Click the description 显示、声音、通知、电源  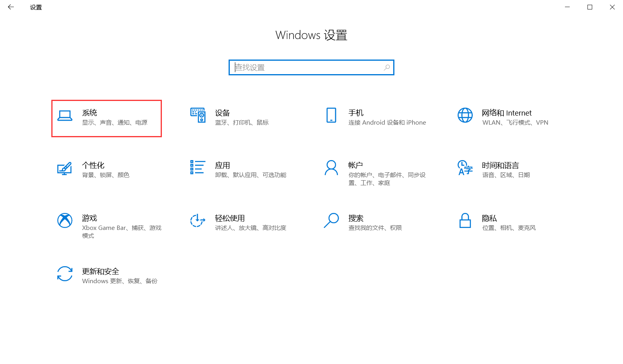point(114,123)
